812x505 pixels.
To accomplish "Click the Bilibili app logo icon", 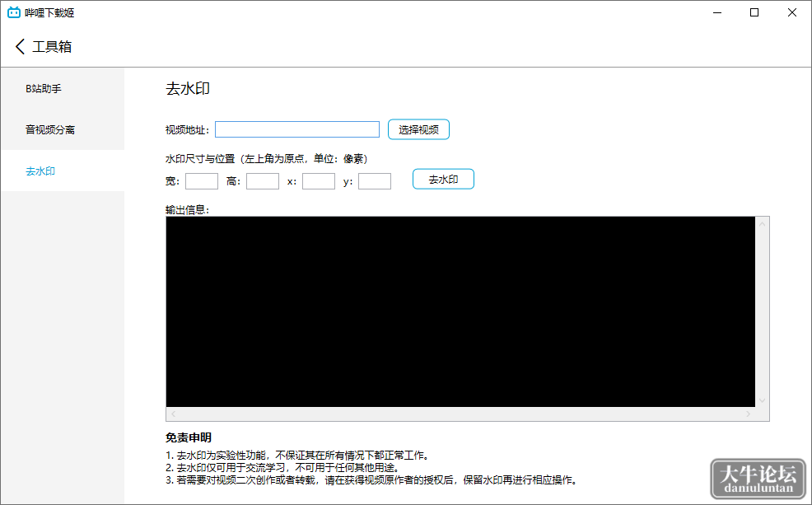I will [x=14, y=12].
